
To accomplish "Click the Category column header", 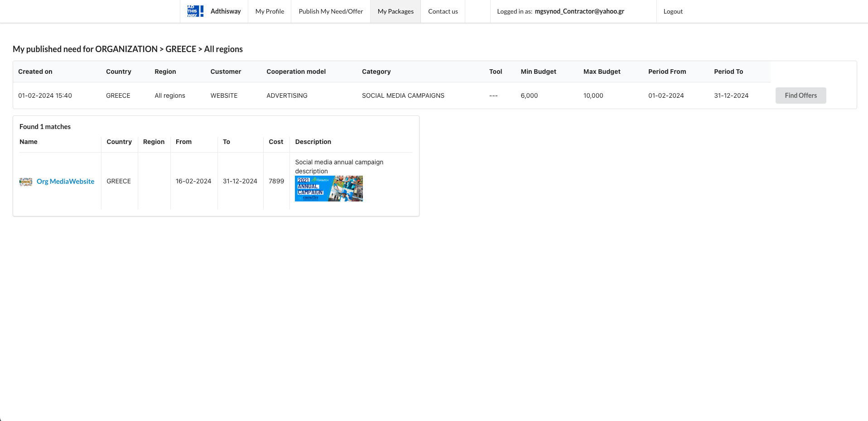I will click(x=376, y=72).
